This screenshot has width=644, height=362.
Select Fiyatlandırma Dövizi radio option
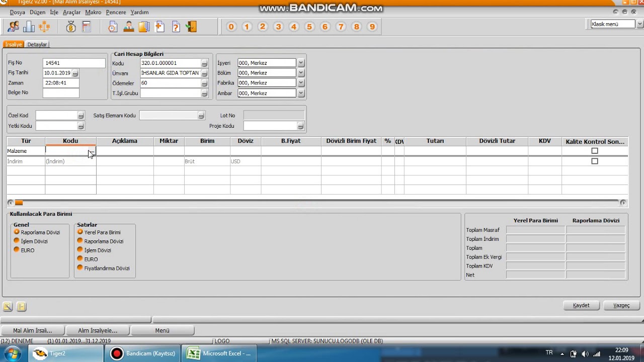tap(80, 268)
